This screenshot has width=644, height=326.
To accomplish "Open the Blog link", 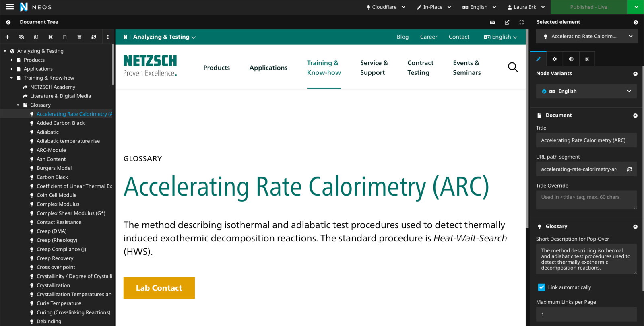I will coord(402,37).
